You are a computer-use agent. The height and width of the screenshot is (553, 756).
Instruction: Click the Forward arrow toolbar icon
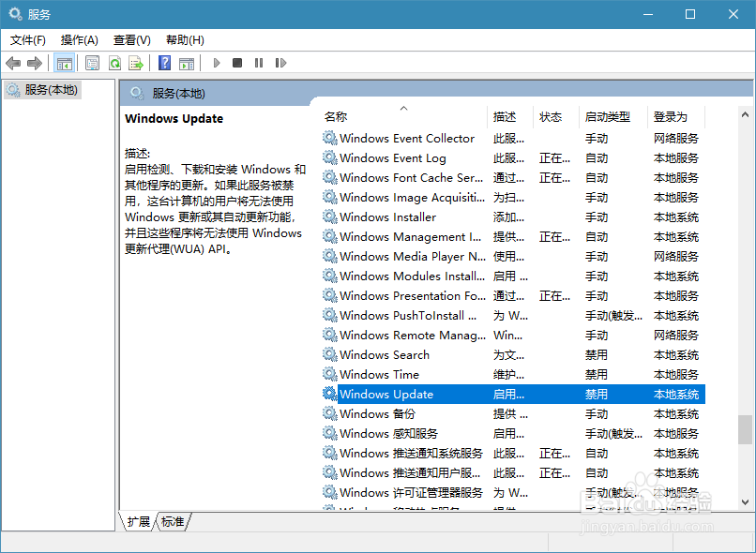click(35, 63)
